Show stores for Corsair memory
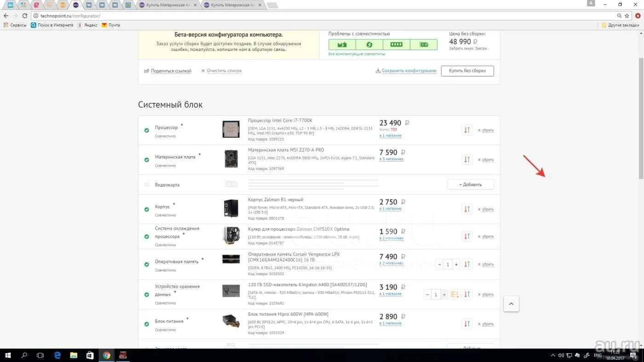 [x=391, y=263]
